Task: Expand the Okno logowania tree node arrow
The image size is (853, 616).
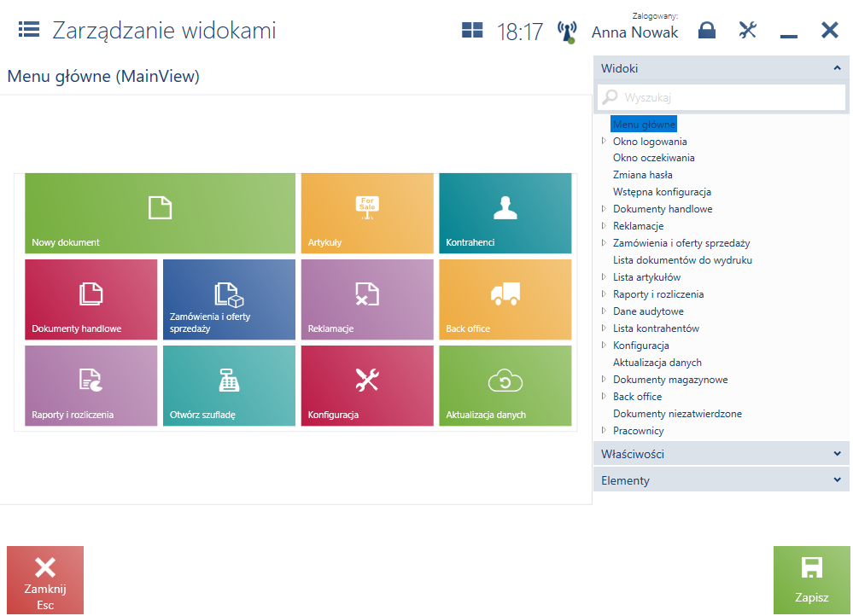Action: point(604,141)
